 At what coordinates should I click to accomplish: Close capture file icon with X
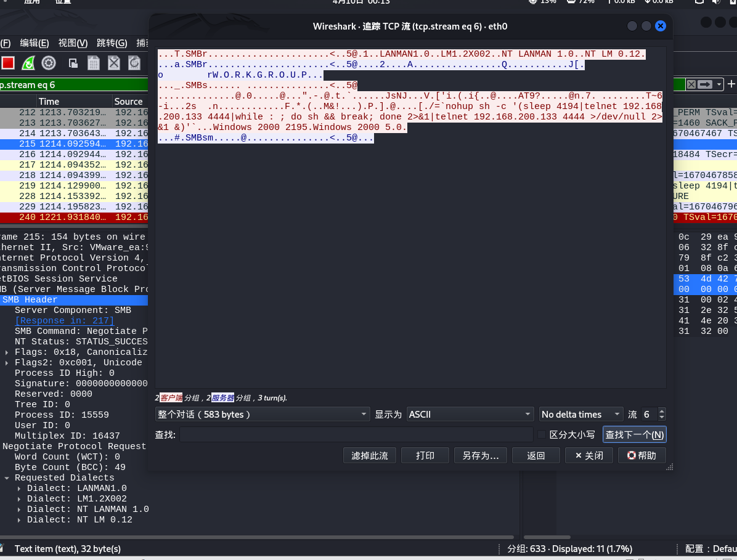114,63
